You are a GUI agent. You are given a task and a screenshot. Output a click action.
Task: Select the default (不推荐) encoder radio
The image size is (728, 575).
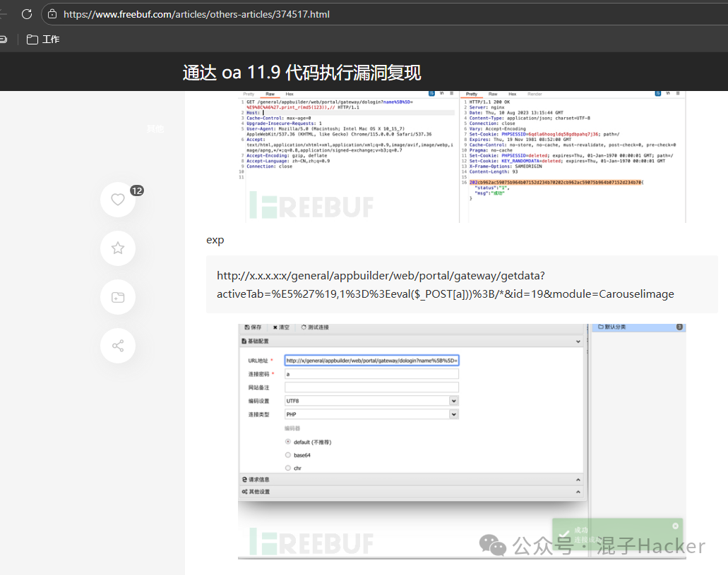pyautogui.click(x=288, y=442)
